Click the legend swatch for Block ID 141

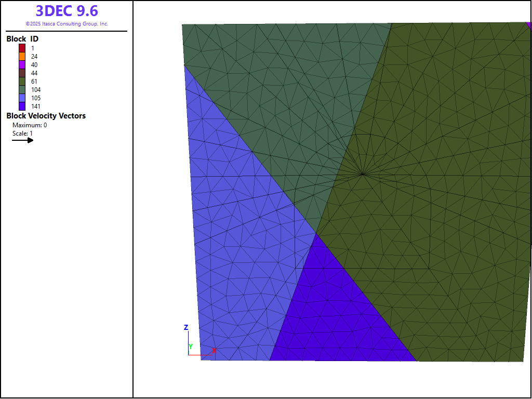coord(22,106)
